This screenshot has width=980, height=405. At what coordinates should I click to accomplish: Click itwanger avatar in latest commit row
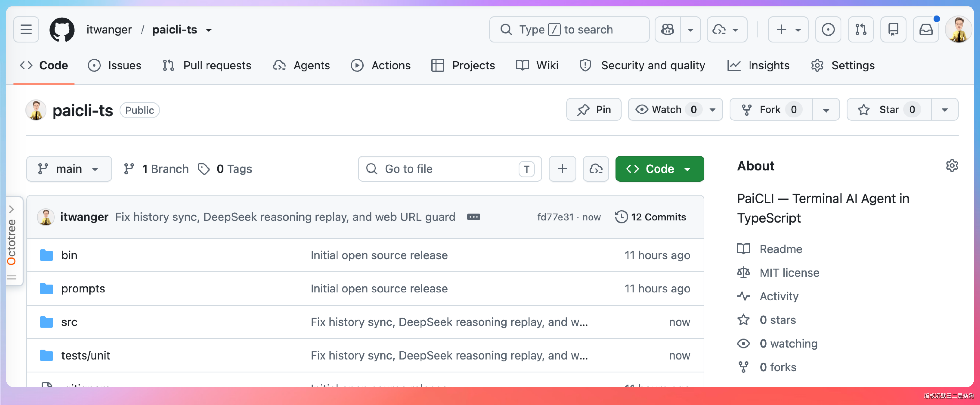point(46,217)
